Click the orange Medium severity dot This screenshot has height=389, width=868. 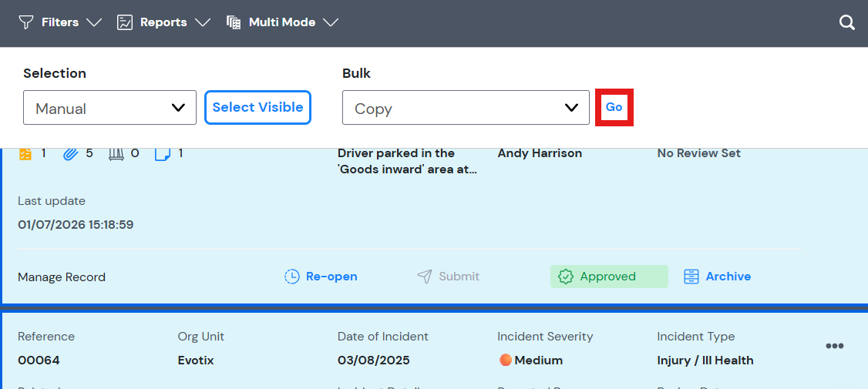505,360
